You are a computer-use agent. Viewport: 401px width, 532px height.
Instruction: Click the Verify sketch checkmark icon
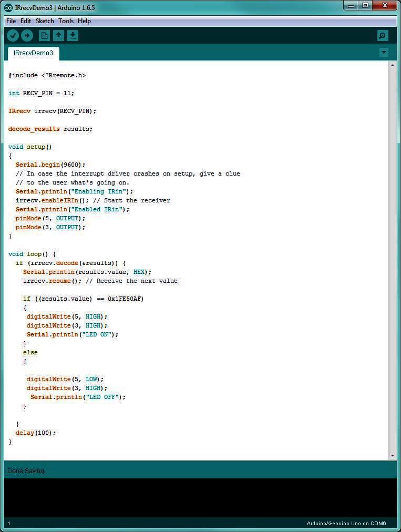[13, 35]
